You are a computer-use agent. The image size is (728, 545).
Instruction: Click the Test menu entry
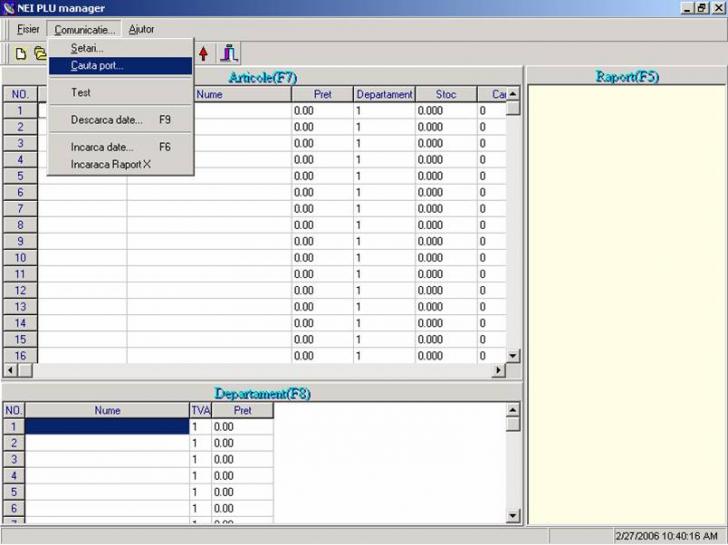[x=81, y=93]
